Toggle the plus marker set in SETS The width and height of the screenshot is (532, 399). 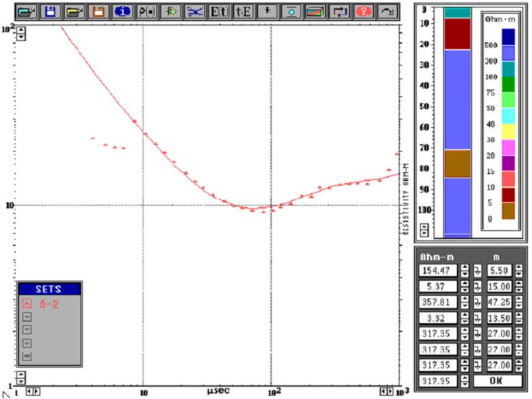coord(27,316)
